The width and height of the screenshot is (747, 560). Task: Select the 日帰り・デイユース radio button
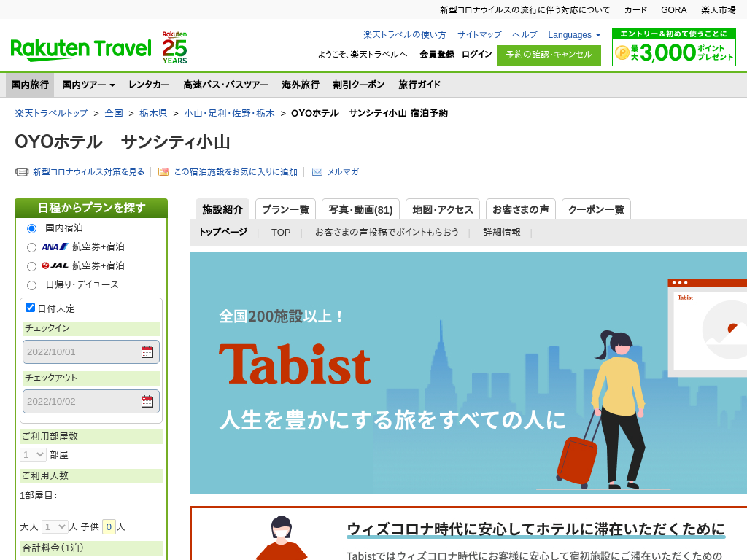pos(31,285)
